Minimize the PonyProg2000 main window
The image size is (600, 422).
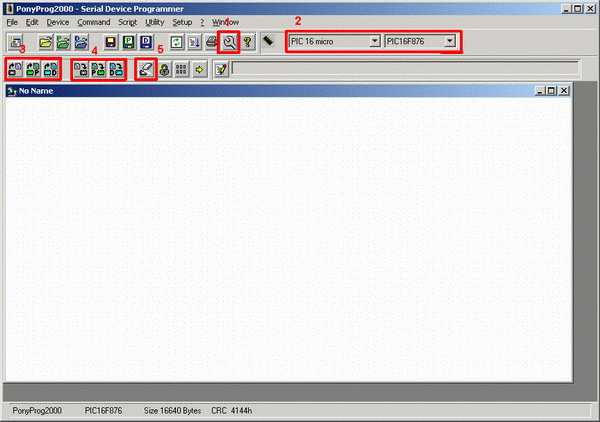(x=566, y=8)
